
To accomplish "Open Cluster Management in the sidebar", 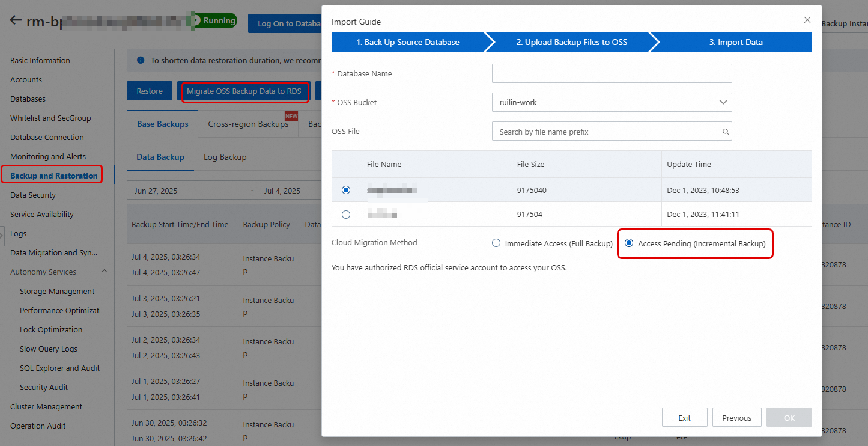I will (46, 406).
